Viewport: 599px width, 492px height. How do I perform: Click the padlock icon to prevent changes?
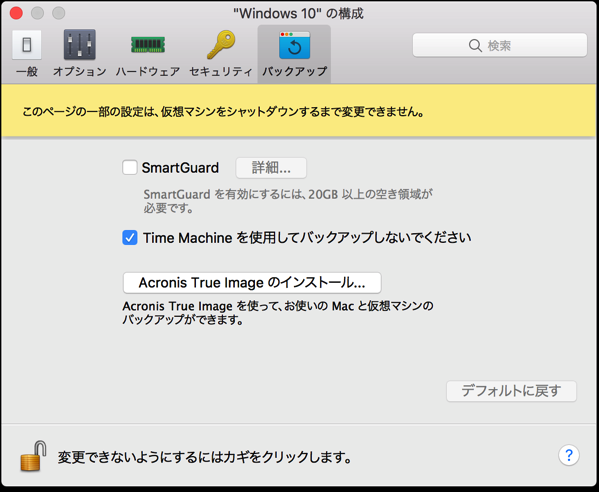click(x=33, y=456)
